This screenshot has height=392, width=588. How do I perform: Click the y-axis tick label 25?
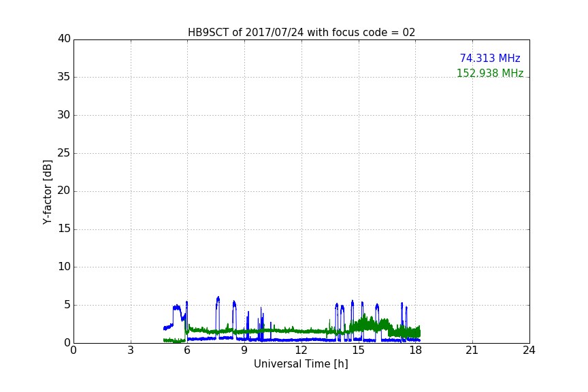[x=64, y=152]
